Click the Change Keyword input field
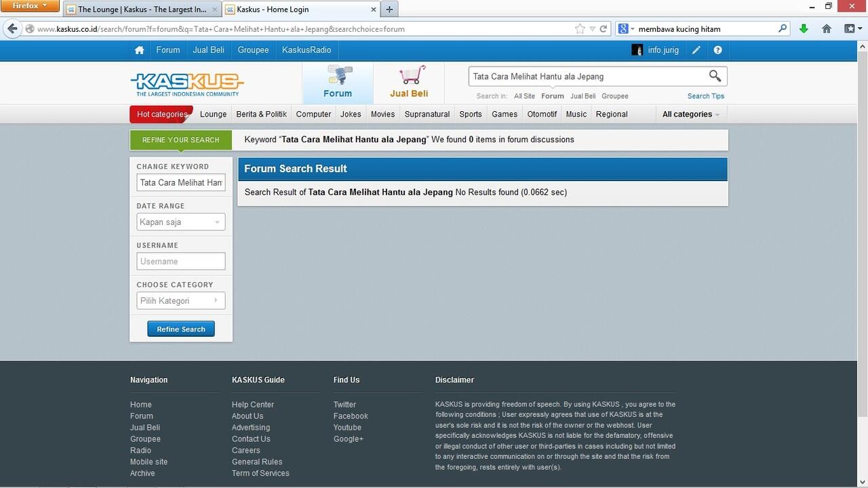Screen dimensions: 868x488 pos(181,183)
